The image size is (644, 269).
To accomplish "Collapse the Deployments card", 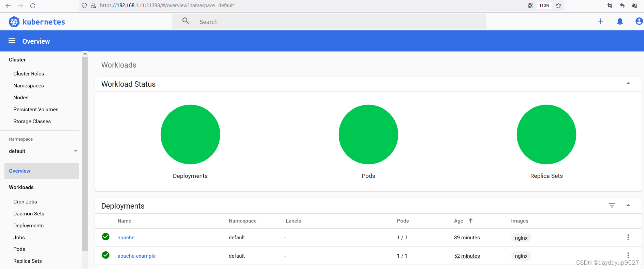I will click(x=628, y=205).
